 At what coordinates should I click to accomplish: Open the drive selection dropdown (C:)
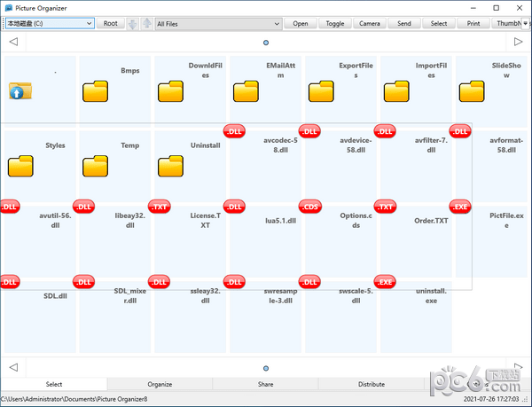click(50, 23)
